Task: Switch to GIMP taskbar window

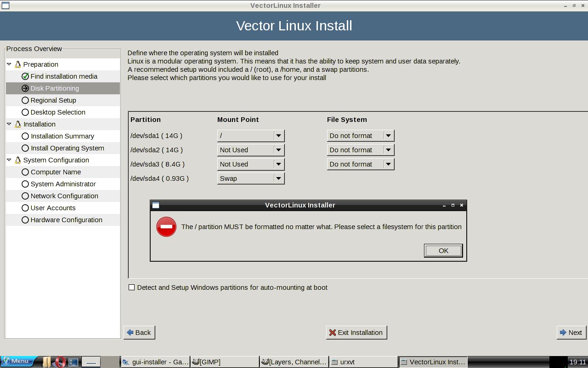Action: tap(225, 362)
